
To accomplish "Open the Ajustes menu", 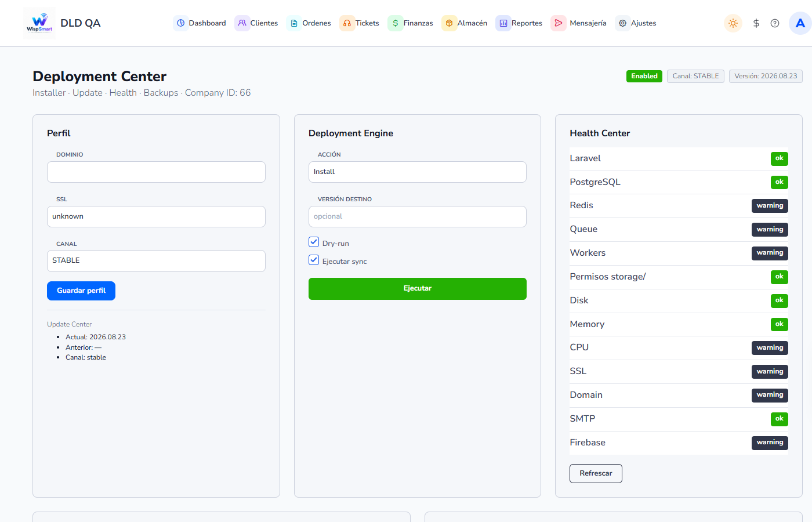I will (636, 23).
